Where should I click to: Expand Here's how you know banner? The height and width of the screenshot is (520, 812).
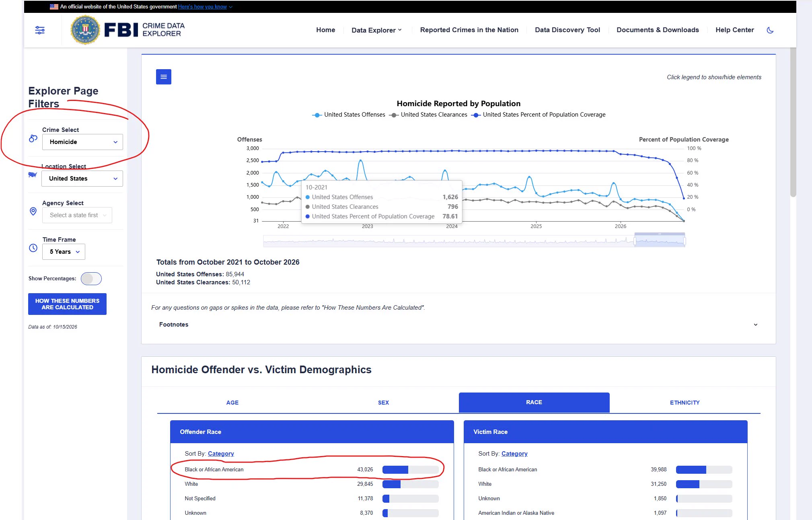point(205,7)
